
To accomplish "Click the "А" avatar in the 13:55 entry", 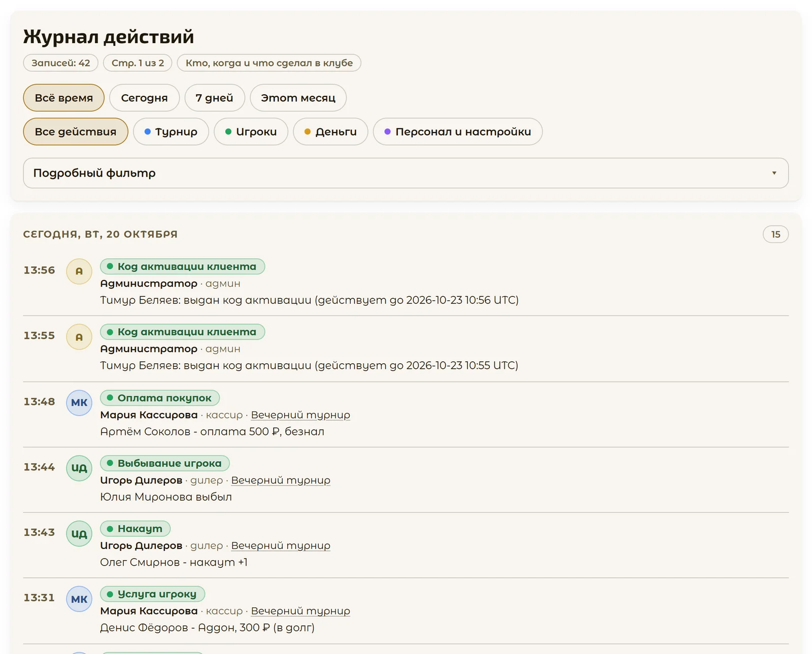I will point(79,336).
